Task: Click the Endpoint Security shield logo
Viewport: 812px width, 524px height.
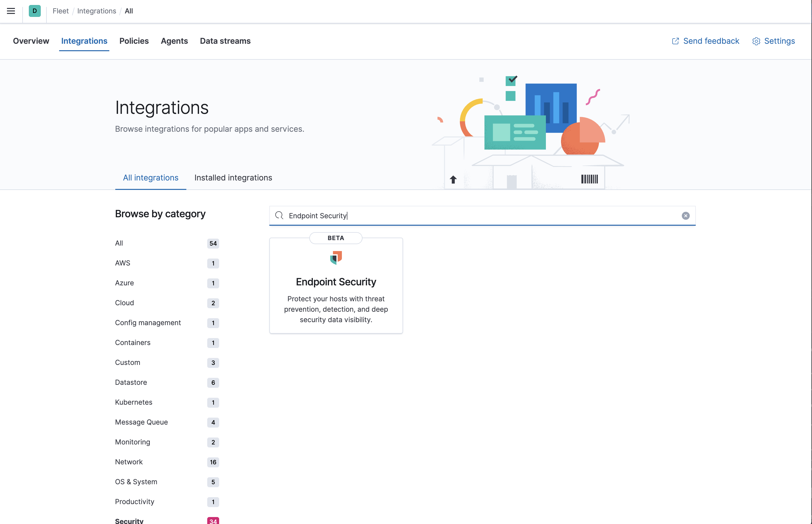Action: coord(336,259)
